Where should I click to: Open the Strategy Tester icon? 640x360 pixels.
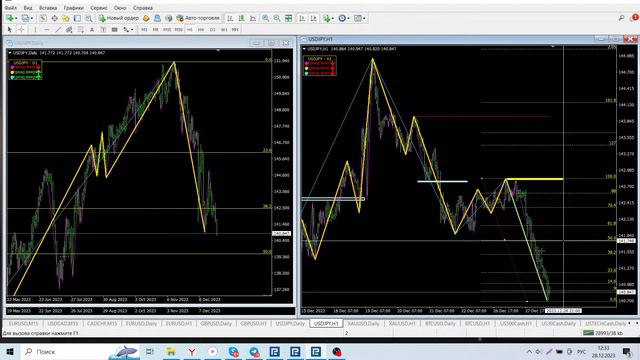click(89, 18)
